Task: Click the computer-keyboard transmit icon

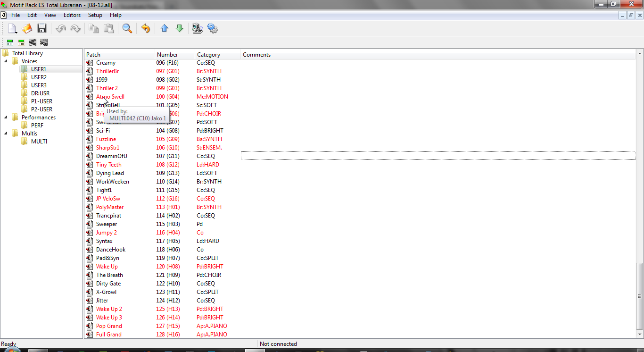Action: pyautogui.click(x=198, y=28)
